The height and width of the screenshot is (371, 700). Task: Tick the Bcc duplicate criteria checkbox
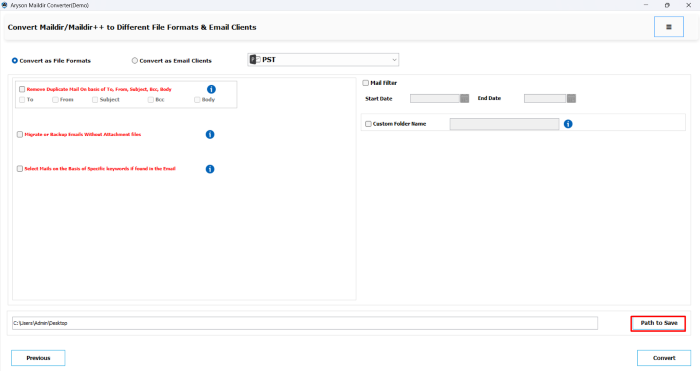click(151, 100)
